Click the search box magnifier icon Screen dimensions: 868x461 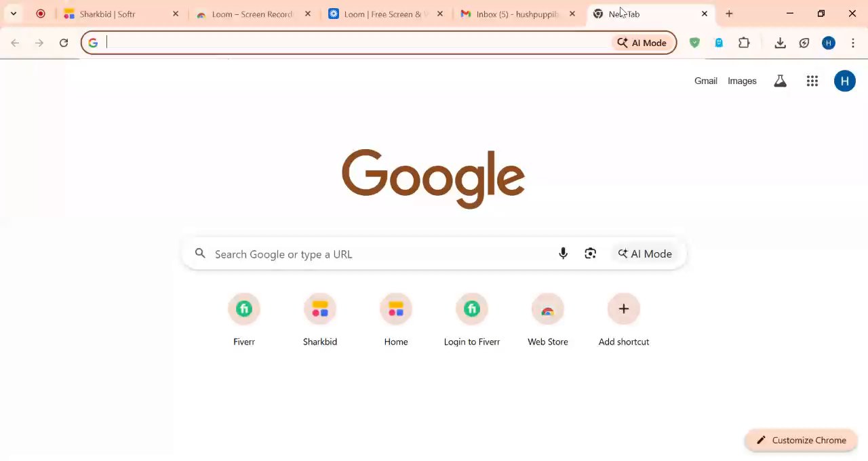point(200,254)
